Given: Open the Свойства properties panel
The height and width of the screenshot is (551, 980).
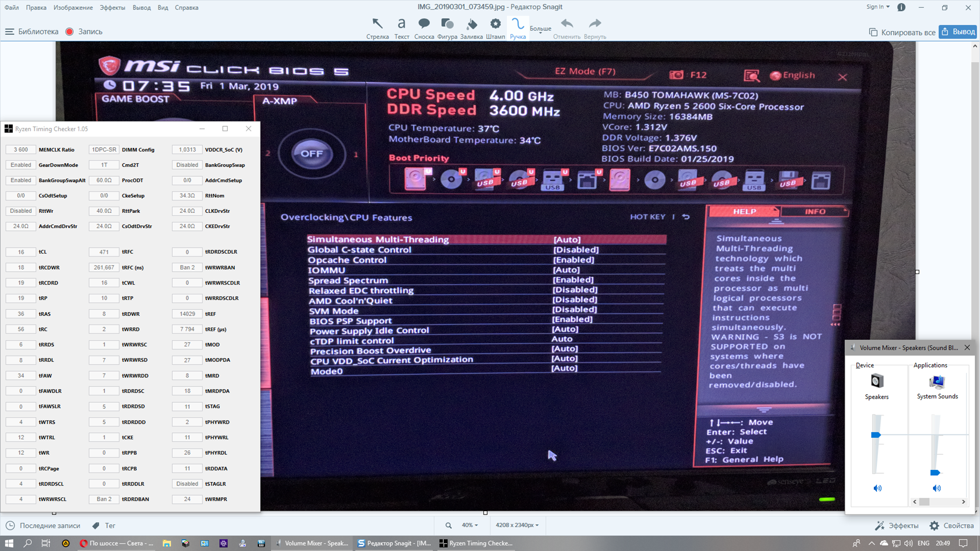Looking at the screenshot, I should click(x=952, y=526).
